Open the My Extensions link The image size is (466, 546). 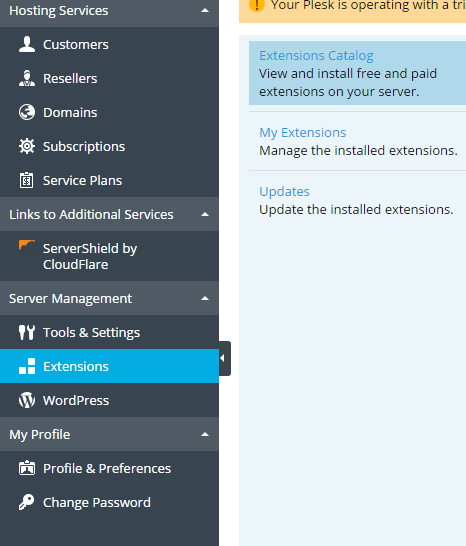pyautogui.click(x=302, y=133)
